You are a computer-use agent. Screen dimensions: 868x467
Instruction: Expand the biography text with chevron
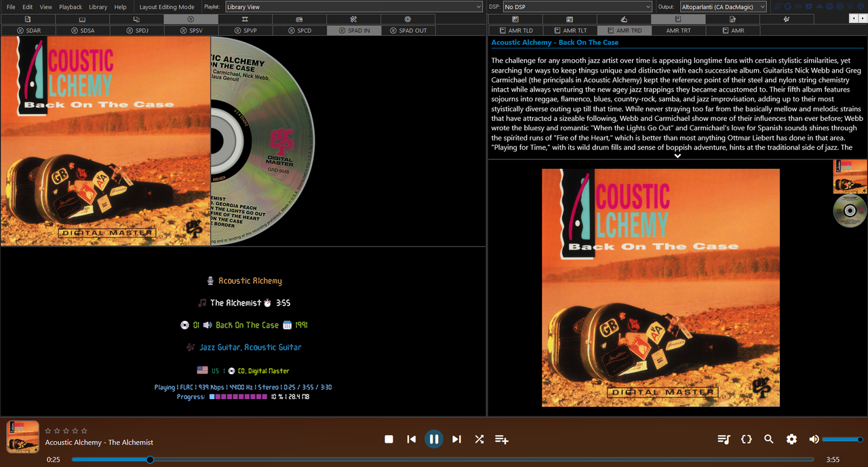coord(677,155)
